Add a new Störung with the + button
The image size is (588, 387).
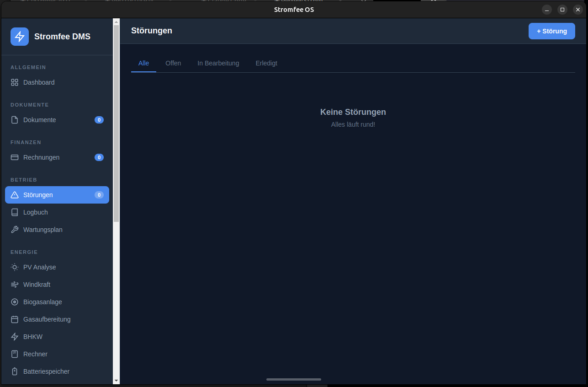(x=551, y=31)
